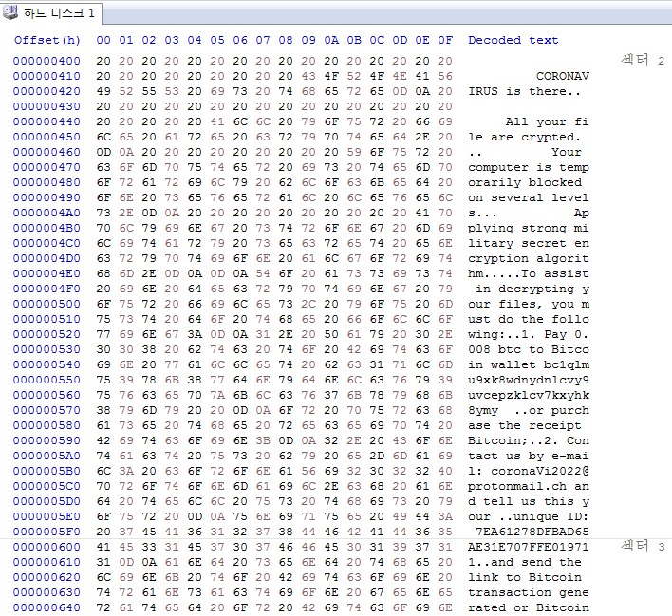Click the hard disk icon in tab
The height and width of the screenshot is (616, 672).
point(10,12)
